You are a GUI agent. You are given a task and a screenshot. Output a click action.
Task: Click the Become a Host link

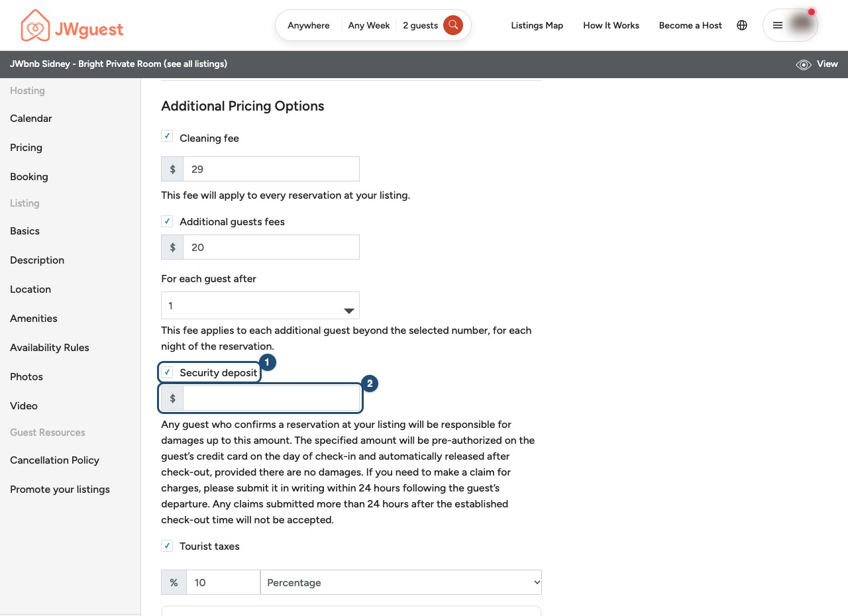click(690, 25)
